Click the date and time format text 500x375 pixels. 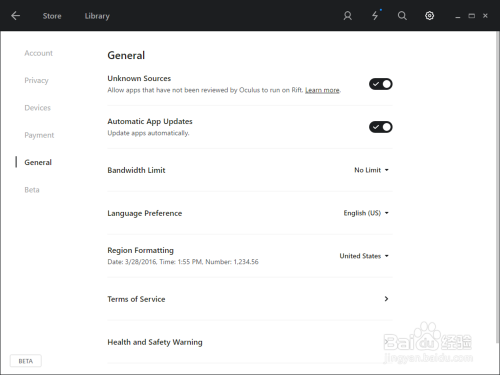pos(183,262)
